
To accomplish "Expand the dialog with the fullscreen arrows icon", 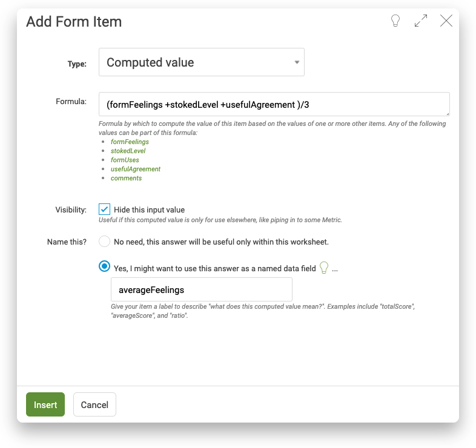I will 421,21.
